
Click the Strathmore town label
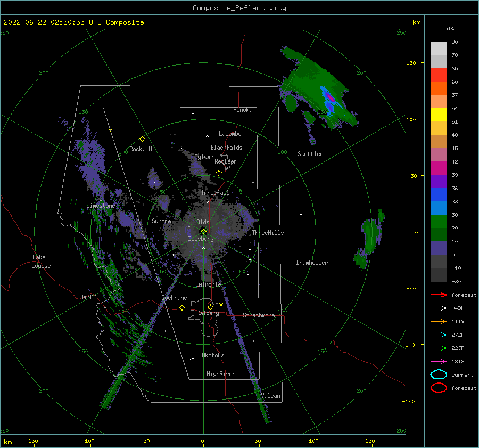point(259,315)
